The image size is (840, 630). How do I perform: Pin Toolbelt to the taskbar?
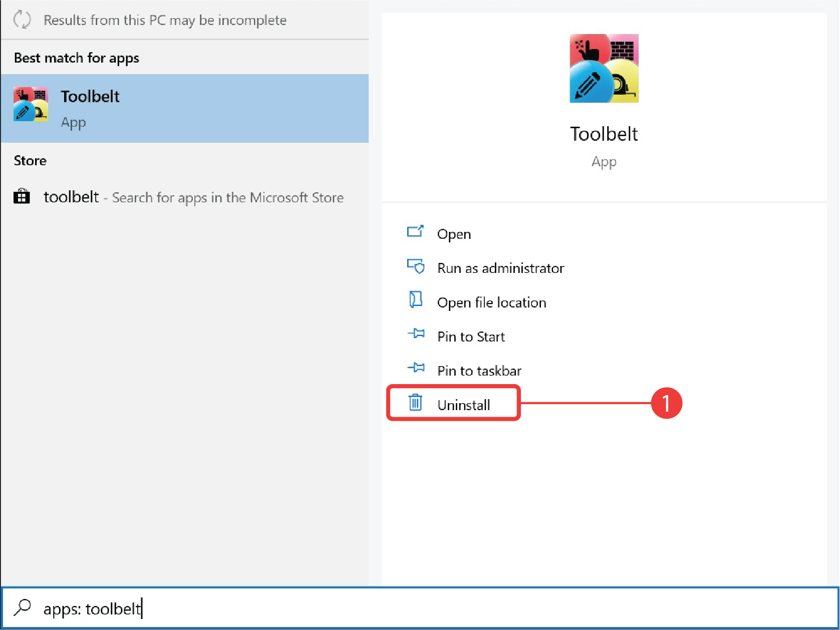[478, 370]
